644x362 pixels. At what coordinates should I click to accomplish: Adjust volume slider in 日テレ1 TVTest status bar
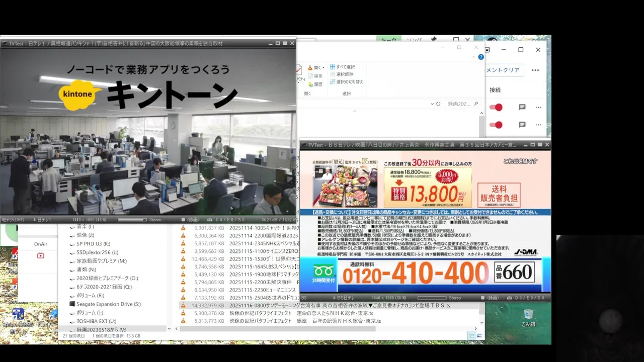coord(132,220)
